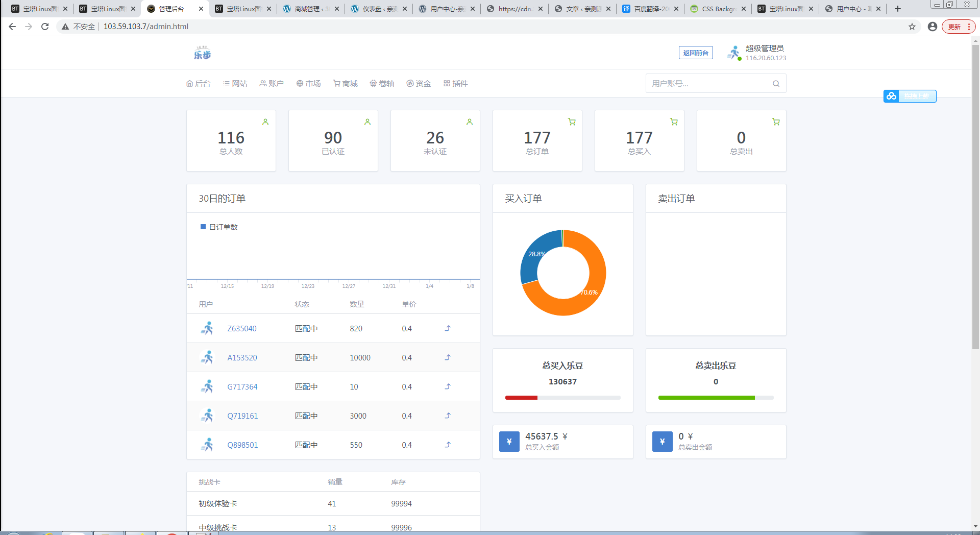This screenshot has width=980, height=535.
Task: Click the blue cloud upload widget
Action: pyautogui.click(x=910, y=96)
